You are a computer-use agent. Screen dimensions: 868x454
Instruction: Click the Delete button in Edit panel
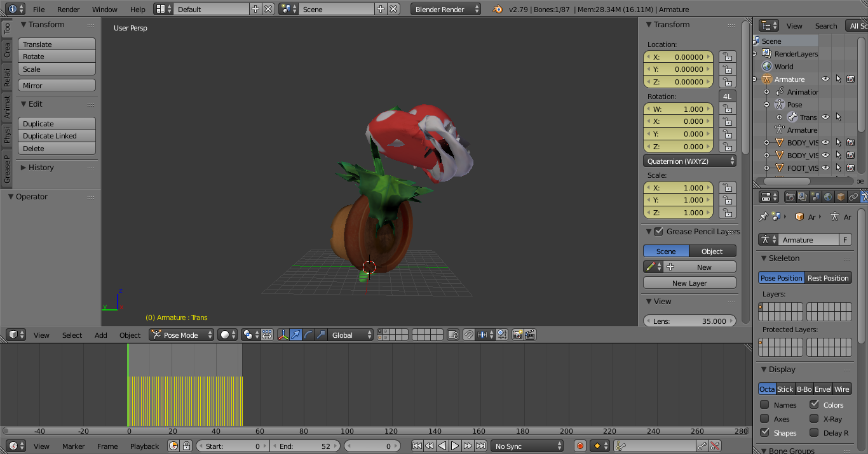[57, 148]
